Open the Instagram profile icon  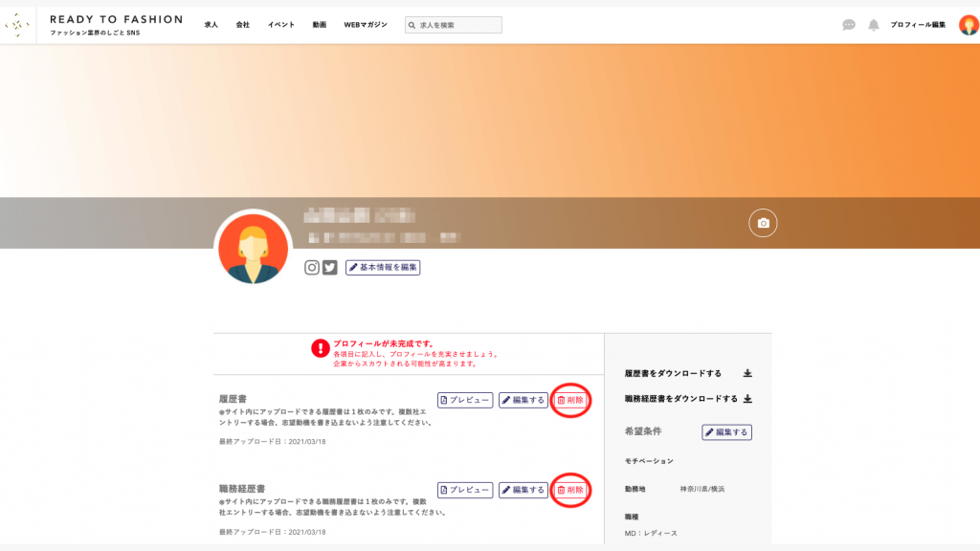[x=312, y=268]
